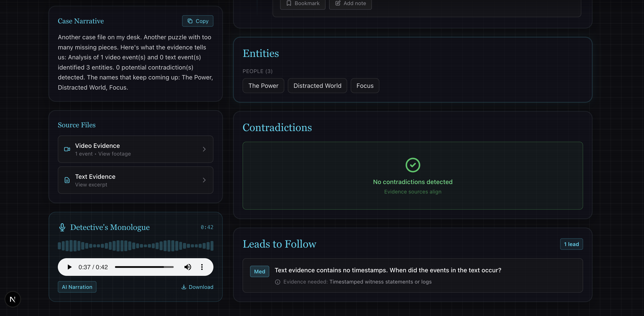Select the Focus entity chip

click(365, 86)
